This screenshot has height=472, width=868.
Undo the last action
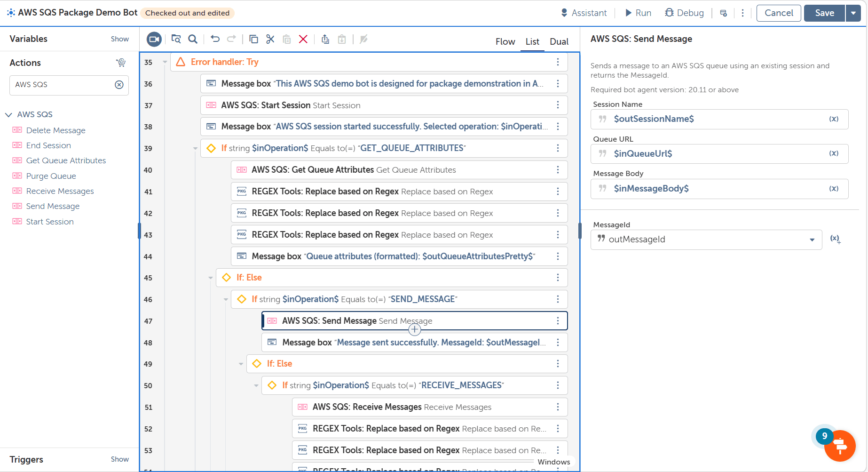(x=215, y=39)
